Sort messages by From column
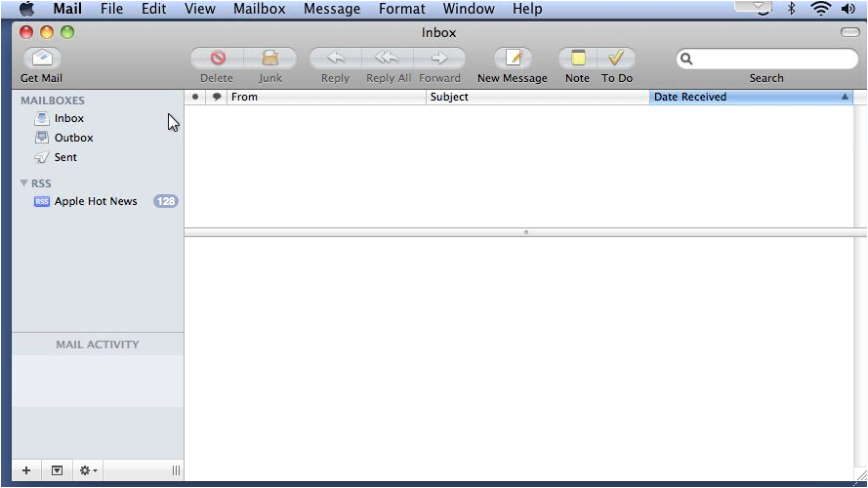The width and height of the screenshot is (868, 488). tap(327, 97)
